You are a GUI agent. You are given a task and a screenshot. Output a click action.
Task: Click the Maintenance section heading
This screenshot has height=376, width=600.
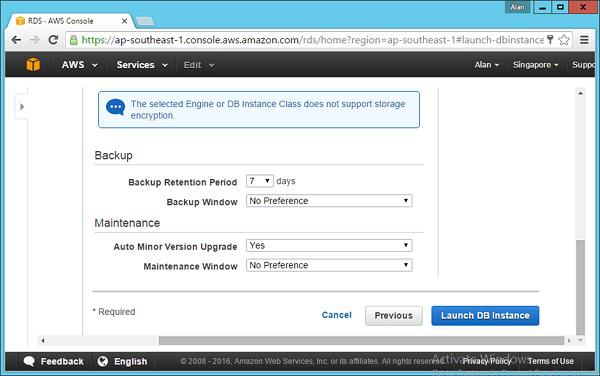click(127, 223)
